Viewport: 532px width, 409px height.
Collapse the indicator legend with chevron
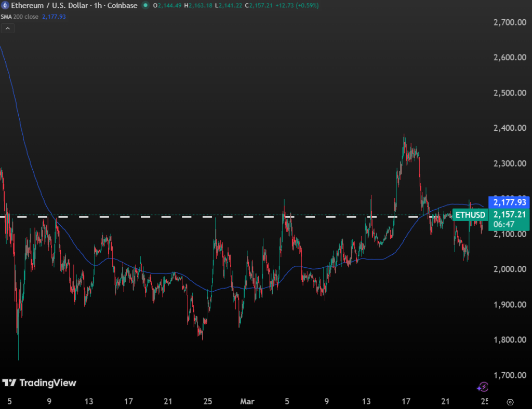pos(7,29)
